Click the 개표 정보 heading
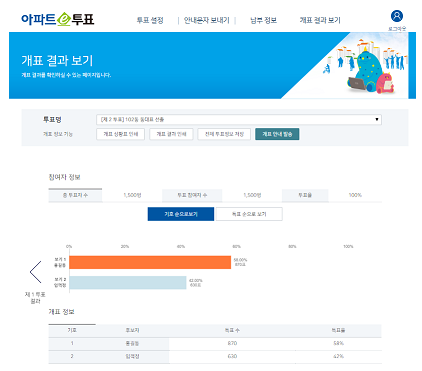This screenshot has height=371, width=422. [61, 312]
